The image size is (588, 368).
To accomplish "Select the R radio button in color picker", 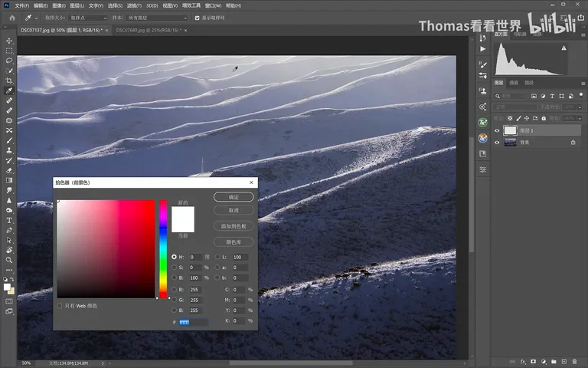I will (174, 290).
